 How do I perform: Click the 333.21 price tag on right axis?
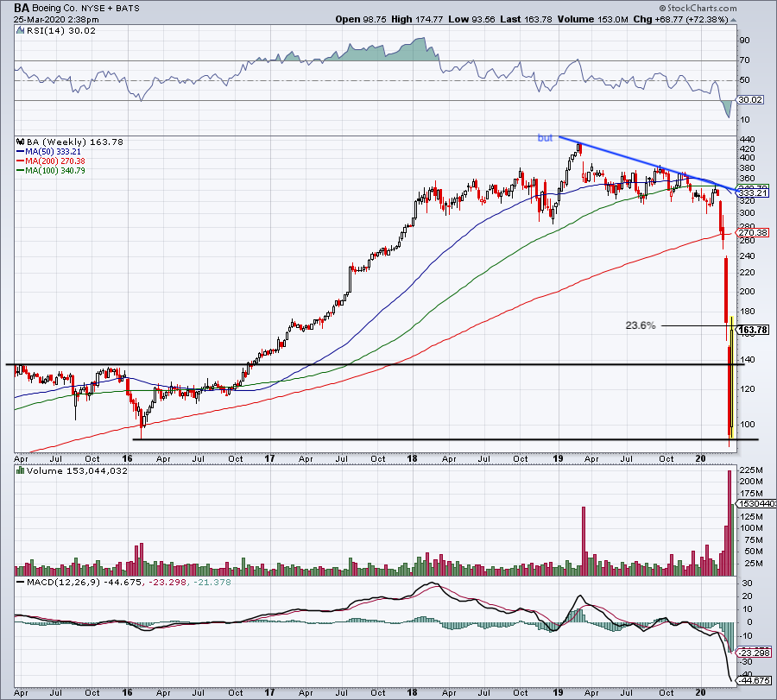point(753,193)
